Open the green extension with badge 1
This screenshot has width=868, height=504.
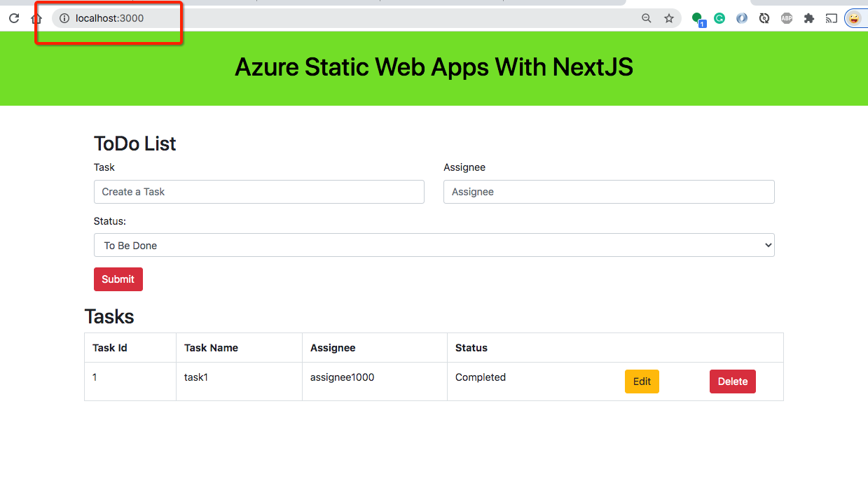point(698,19)
